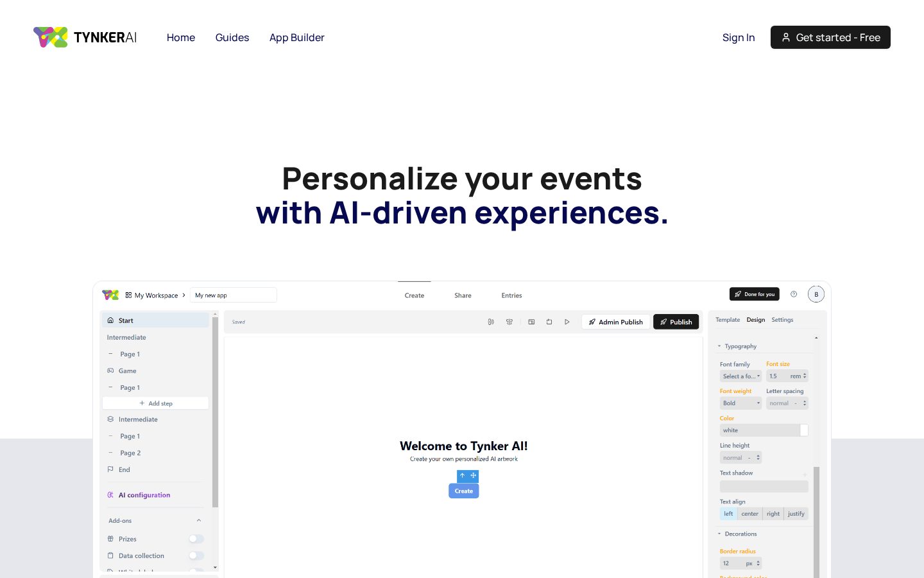Toggle the Data collection add-on switch
This screenshot has width=924, height=578.
pos(196,556)
